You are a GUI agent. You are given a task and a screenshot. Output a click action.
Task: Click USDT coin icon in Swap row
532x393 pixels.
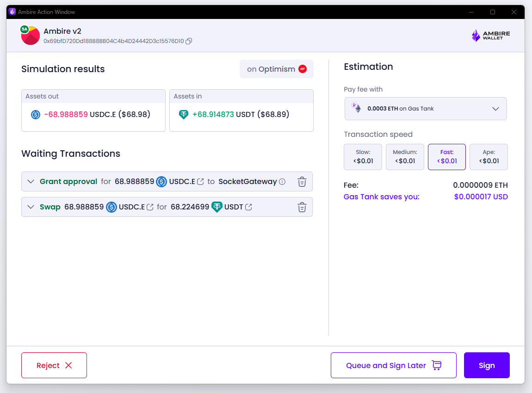[x=217, y=207]
